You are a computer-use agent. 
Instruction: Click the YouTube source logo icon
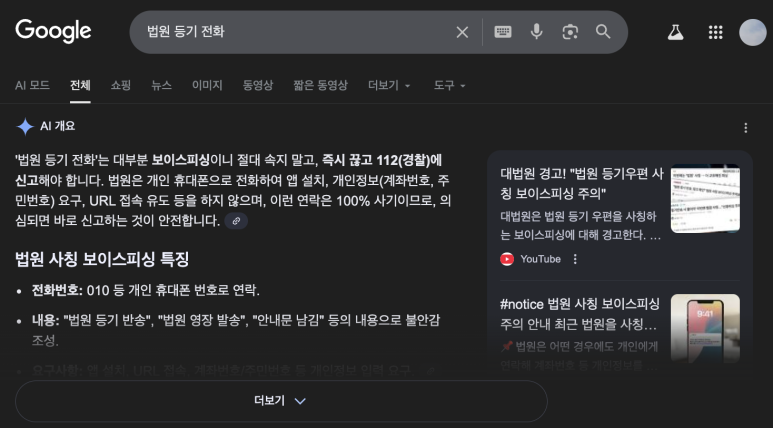(507, 259)
